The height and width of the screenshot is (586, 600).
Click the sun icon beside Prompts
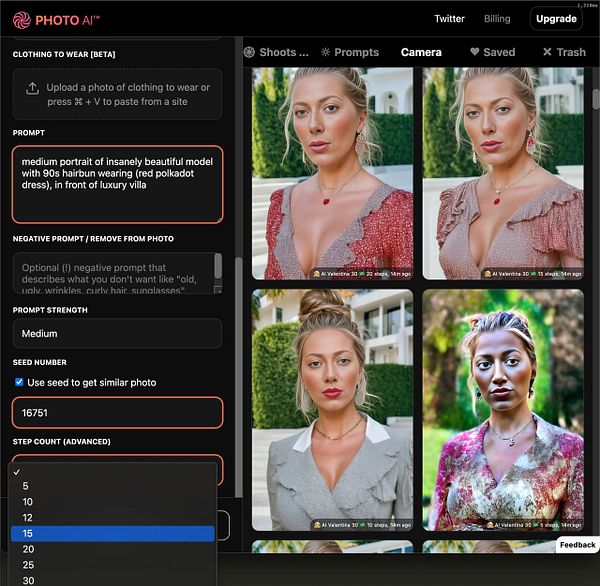pos(325,52)
